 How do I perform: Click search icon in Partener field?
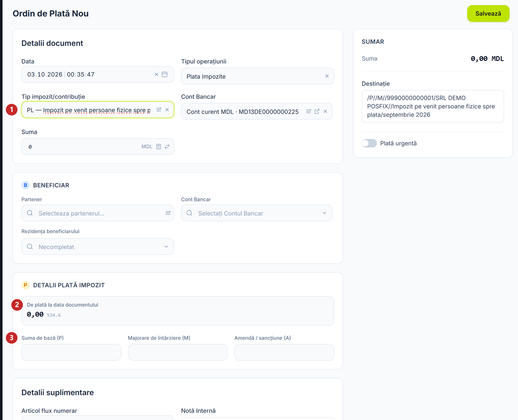(x=30, y=213)
